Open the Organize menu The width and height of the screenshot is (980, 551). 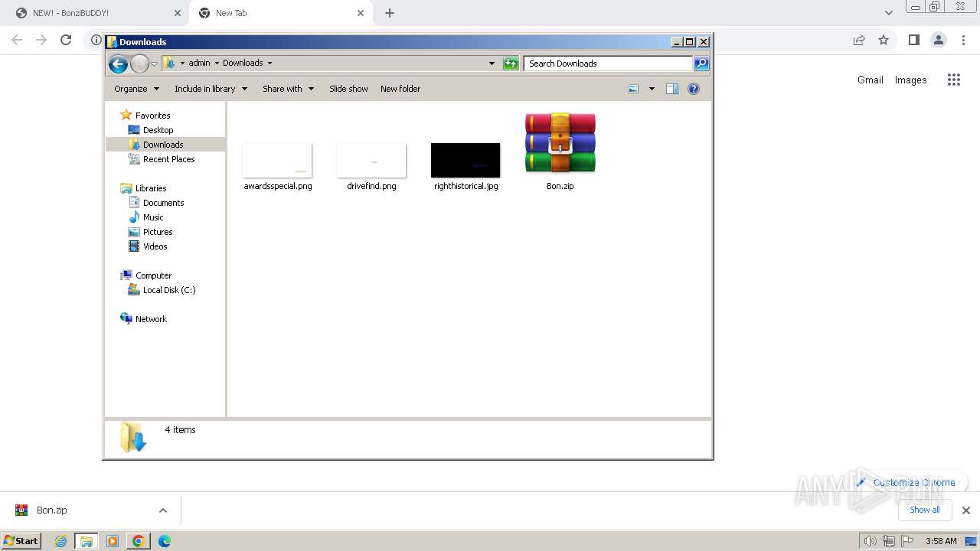click(136, 89)
